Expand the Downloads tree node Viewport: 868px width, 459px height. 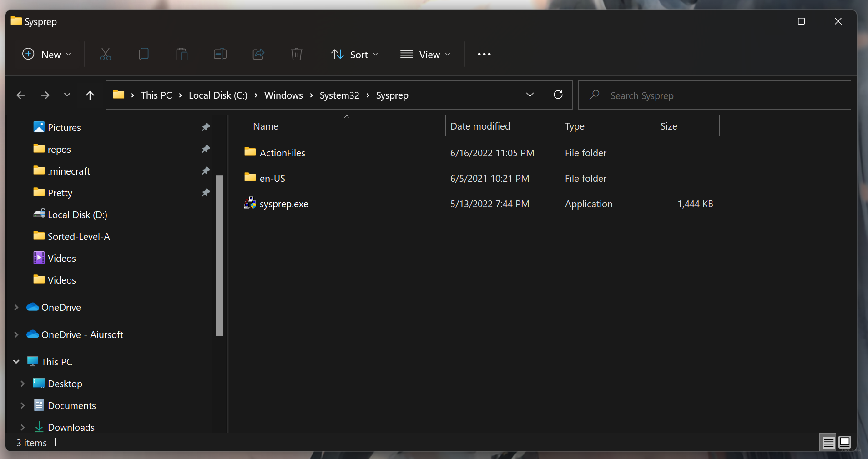coord(23,428)
